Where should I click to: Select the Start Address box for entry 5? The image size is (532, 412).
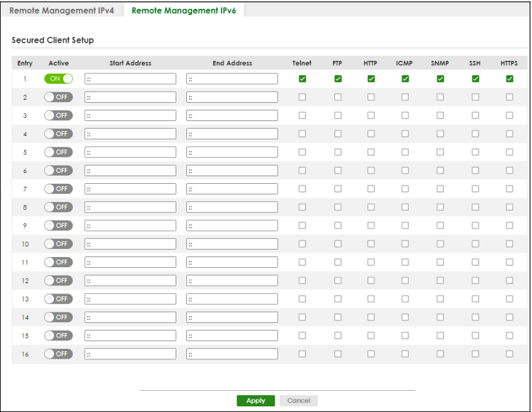pos(130,152)
